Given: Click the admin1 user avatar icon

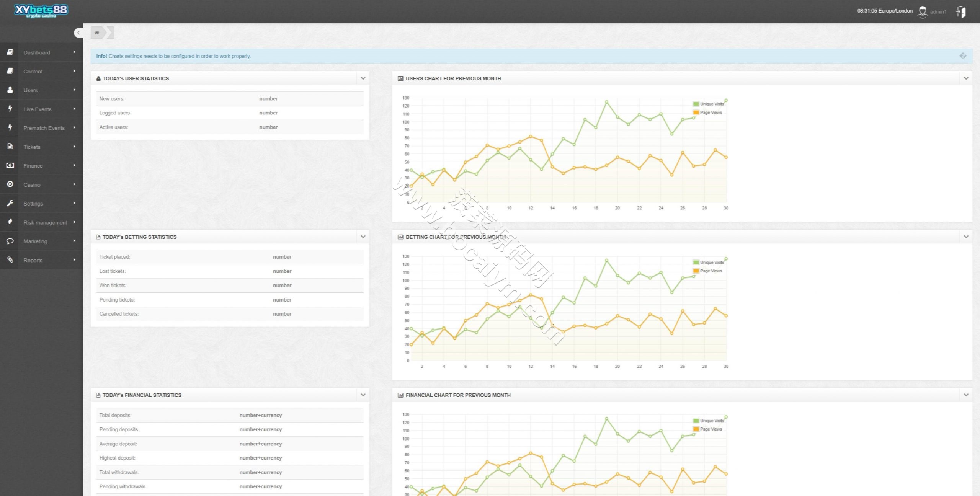Looking at the screenshot, I should point(923,12).
